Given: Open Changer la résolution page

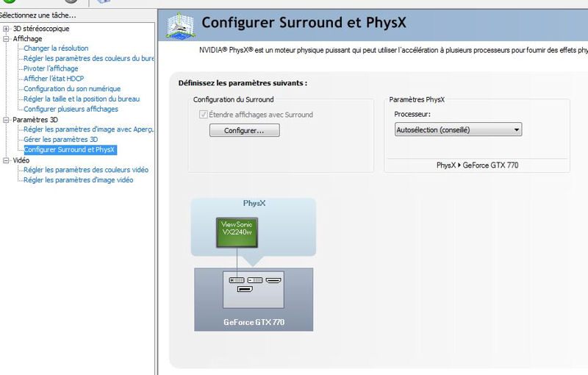Looking at the screenshot, I should pyautogui.click(x=56, y=49).
